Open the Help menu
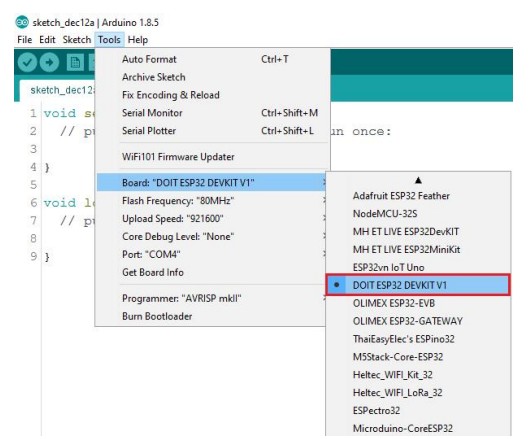Viewport: 530px width, 439px height. (x=138, y=40)
